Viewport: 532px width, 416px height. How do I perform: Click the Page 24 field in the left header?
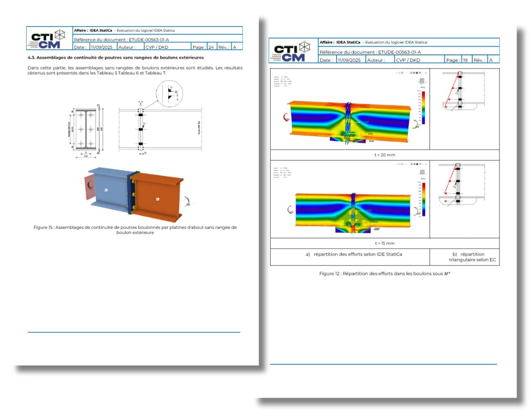click(x=204, y=47)
